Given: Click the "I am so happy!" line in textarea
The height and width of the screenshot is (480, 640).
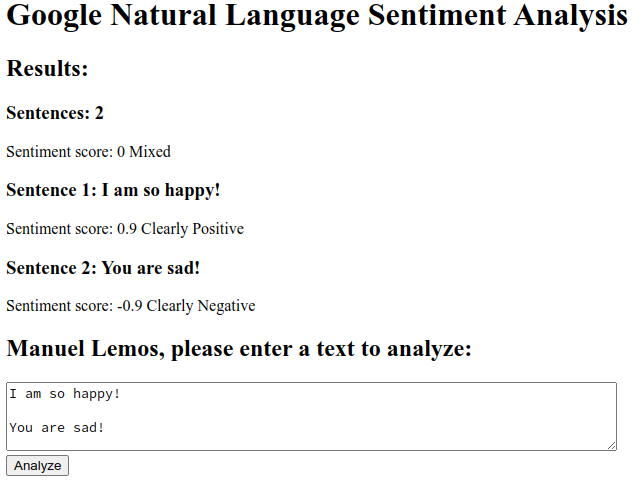Looking at the screenshot, I should coord(65,394).
